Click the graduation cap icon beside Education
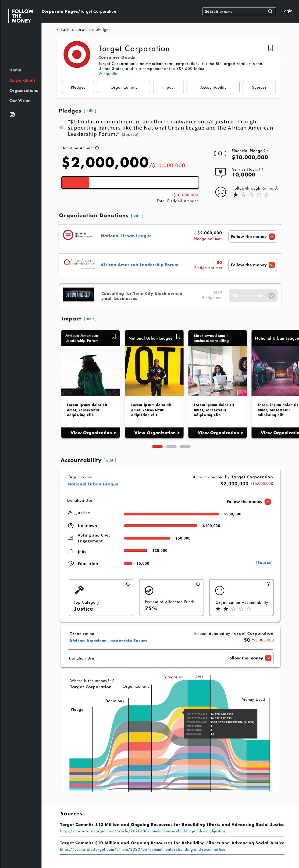299x868 pixels. coord(71,563)
